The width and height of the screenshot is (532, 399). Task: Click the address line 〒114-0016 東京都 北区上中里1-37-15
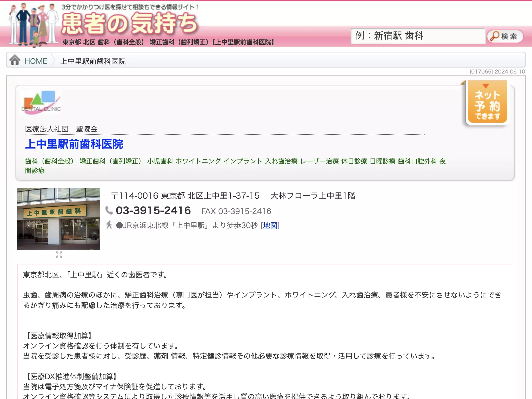coord(185,196)
